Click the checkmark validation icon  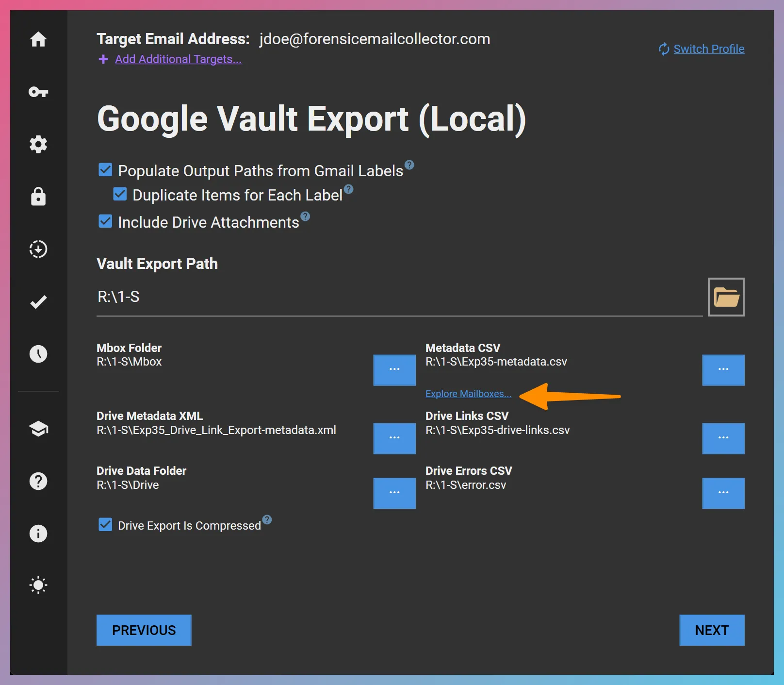point(38,301)
